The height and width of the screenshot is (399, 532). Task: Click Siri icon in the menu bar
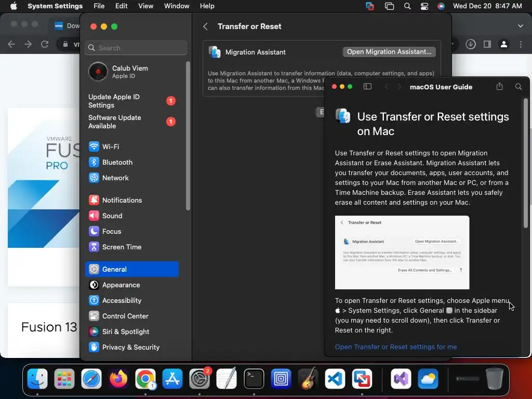[x=441, y=6]
